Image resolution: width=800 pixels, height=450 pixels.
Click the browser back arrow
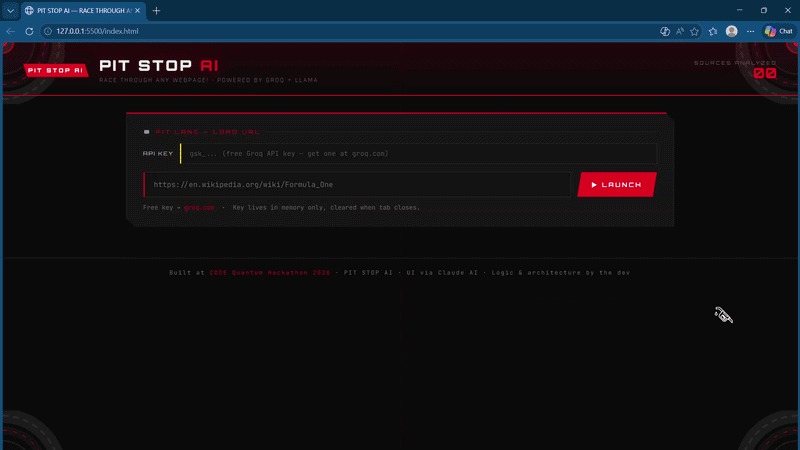pyautogui.click(x=10, y=31)
